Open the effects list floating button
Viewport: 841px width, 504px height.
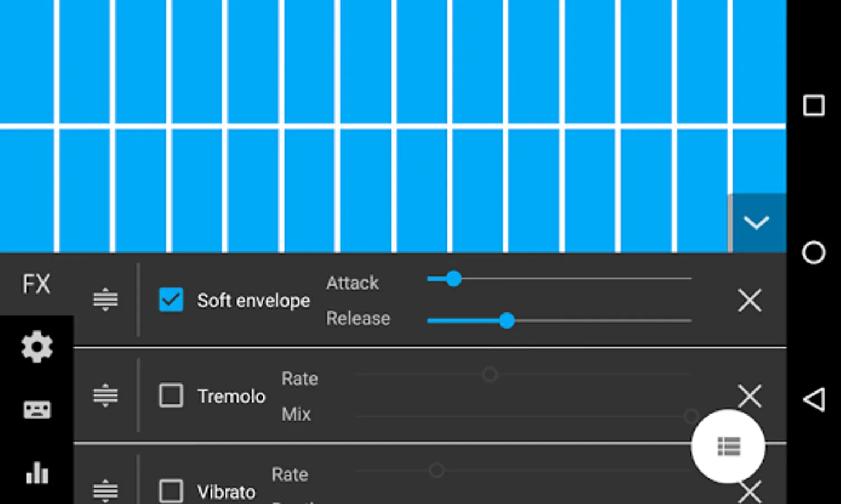click(x=728, y=446)
